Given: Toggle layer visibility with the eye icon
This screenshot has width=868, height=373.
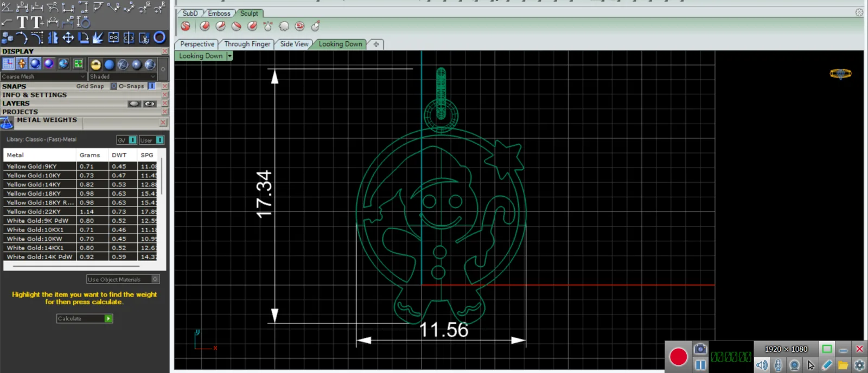Looking at the screenshot, I should click(x=150, y=104).
